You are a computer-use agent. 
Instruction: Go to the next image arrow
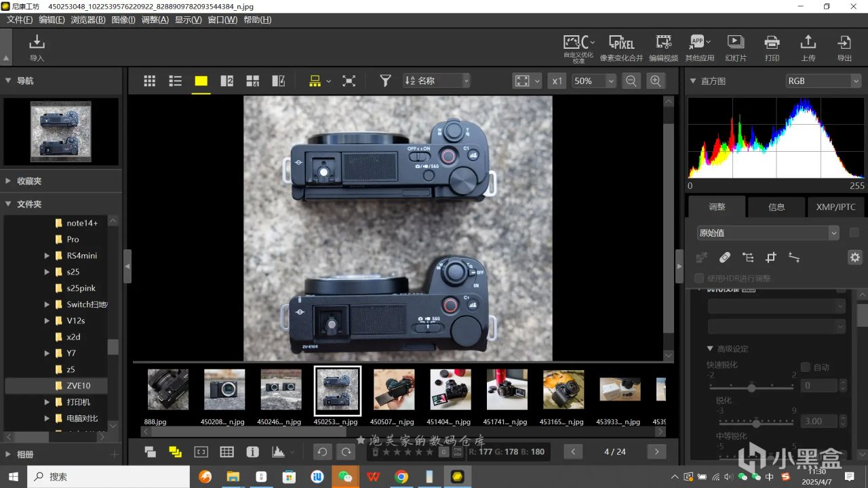pyautogui.click(x=656, y=451)
